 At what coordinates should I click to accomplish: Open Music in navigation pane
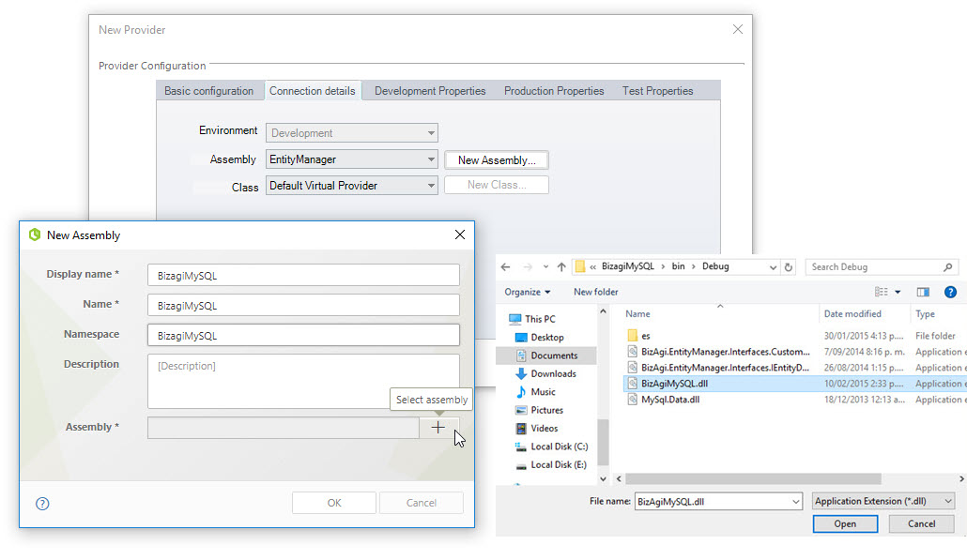tap(535, 392)
